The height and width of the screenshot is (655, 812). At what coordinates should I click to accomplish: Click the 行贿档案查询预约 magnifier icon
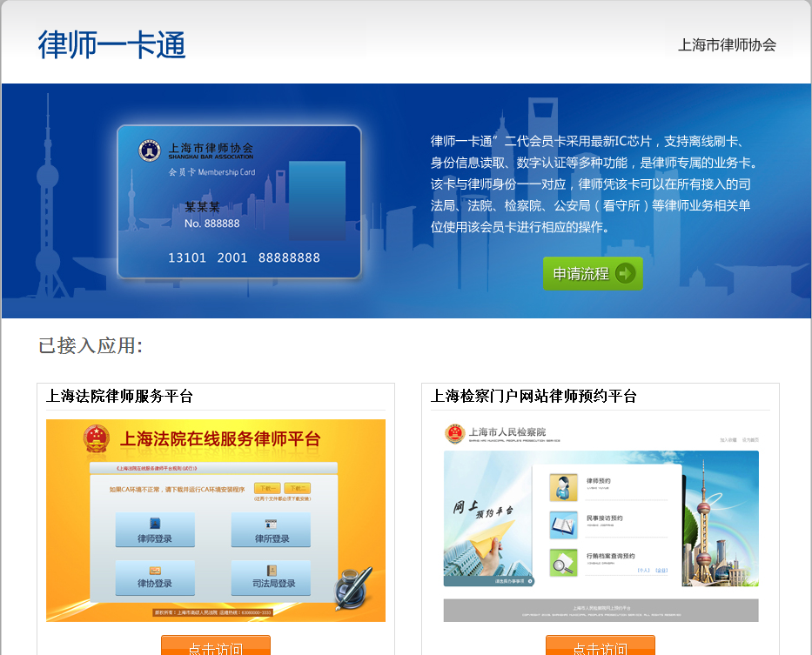563,563
